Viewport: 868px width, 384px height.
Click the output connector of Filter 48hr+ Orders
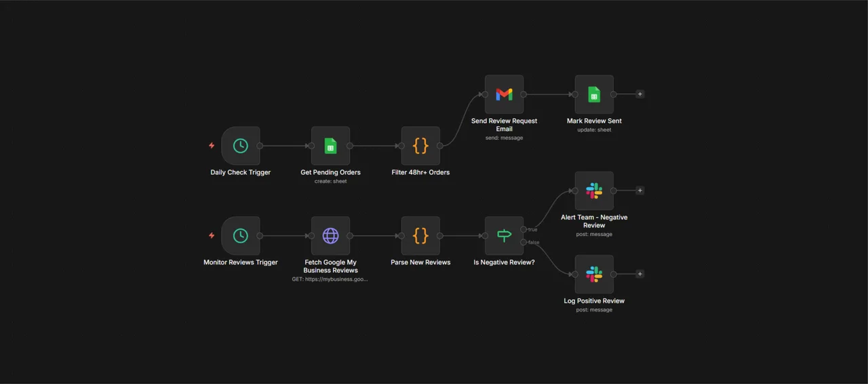[x=440, y=146]
